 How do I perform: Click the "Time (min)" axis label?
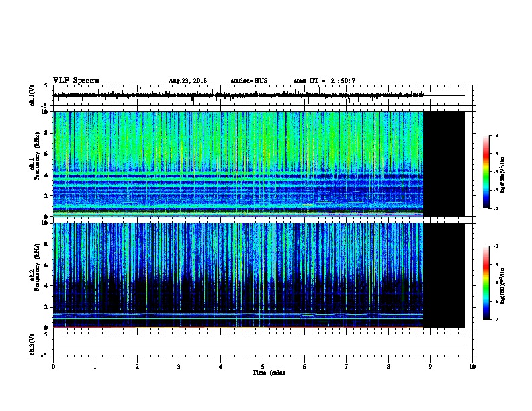(269, 373)
